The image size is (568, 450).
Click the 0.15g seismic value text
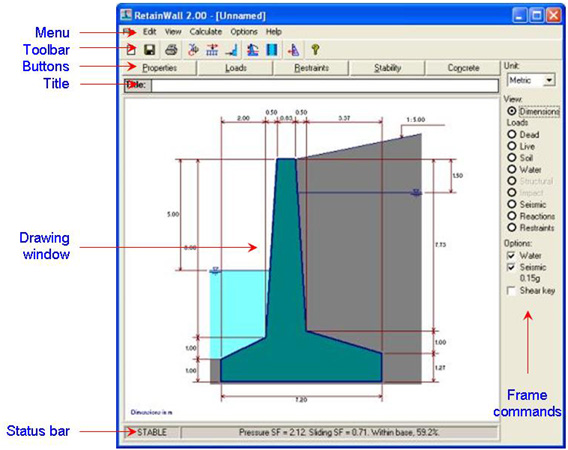tap(530, 278)
